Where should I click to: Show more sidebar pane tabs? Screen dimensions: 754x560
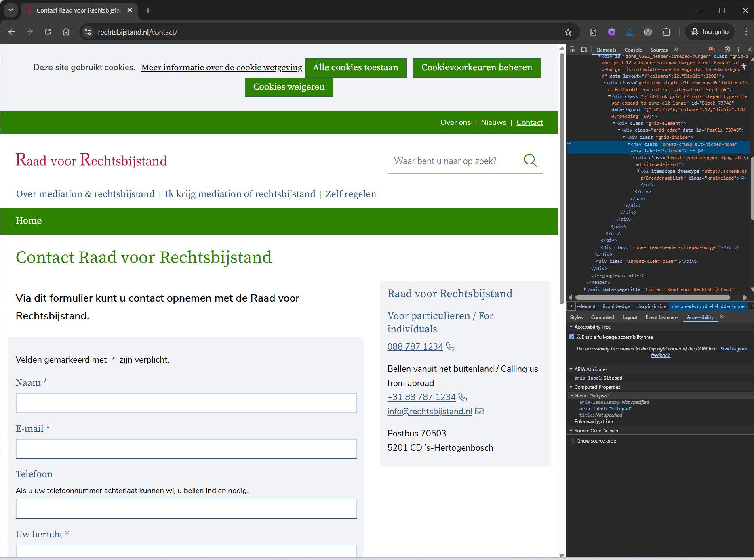(722, 317)
